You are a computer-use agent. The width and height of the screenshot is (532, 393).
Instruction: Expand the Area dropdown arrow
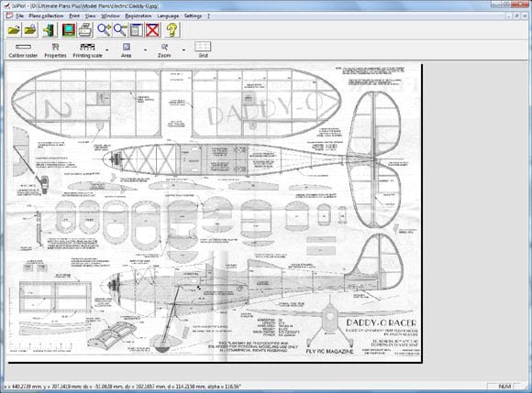tap(145, 50)
